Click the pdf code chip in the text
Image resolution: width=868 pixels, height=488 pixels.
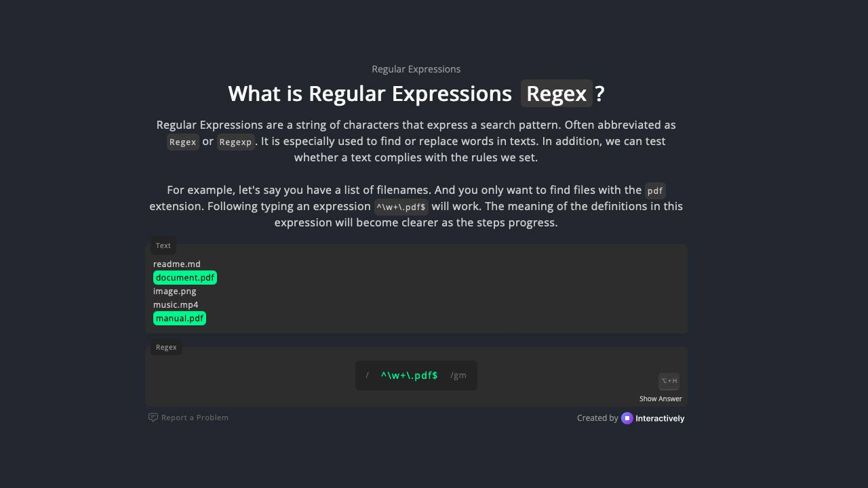[655, 190]
